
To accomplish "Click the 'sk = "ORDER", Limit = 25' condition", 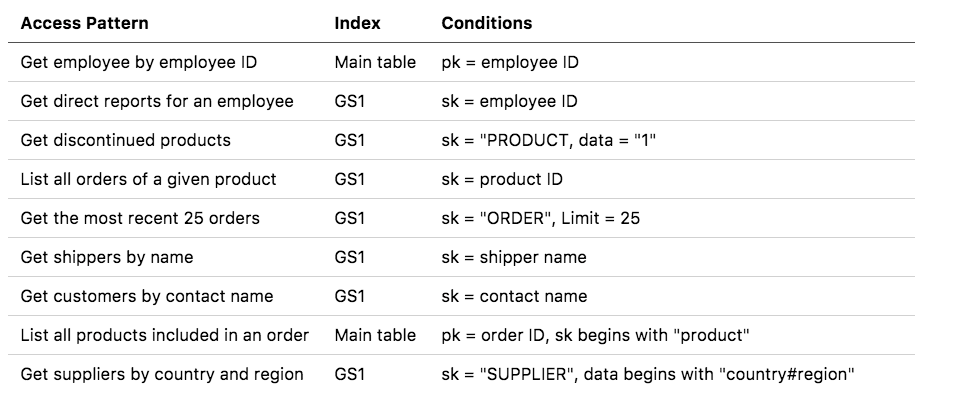I will [541, 218].
